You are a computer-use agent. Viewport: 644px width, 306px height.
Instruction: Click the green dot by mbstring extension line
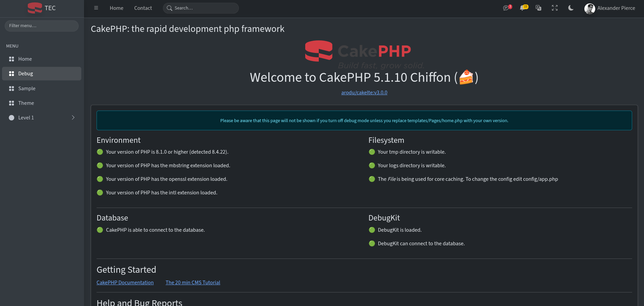(x=100, y=166)
